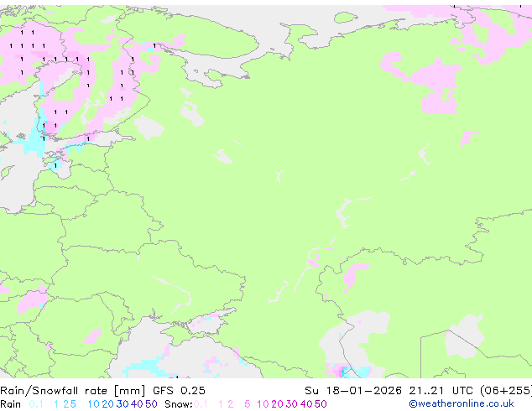Select the Snow legend 5 value
Viewport: 532px width, 411px height.
tap(248, 404)
